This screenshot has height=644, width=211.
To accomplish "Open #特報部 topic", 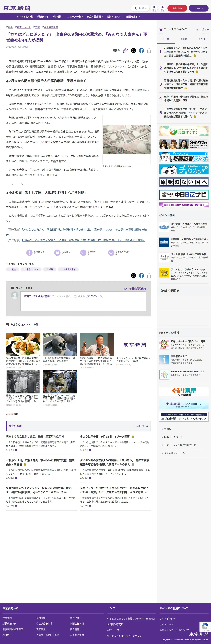I will tap(57, 16).
